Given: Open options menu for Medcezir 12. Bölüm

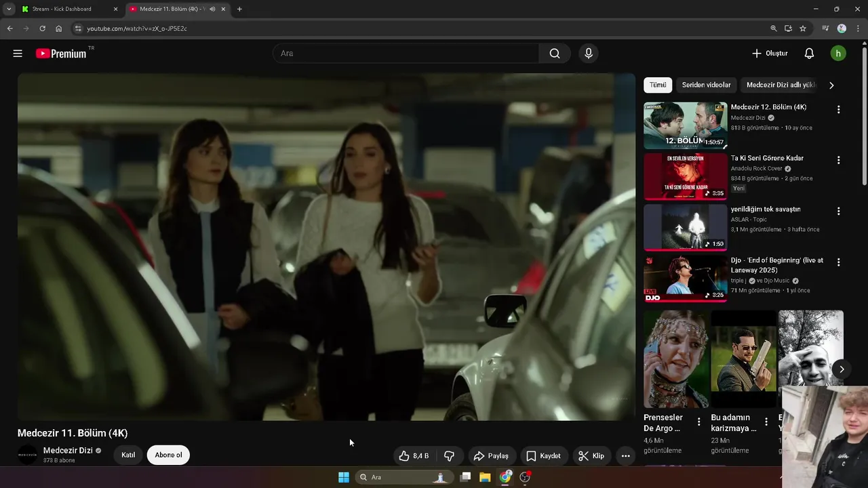Looking at the screenshot, I should pos(838,110).
